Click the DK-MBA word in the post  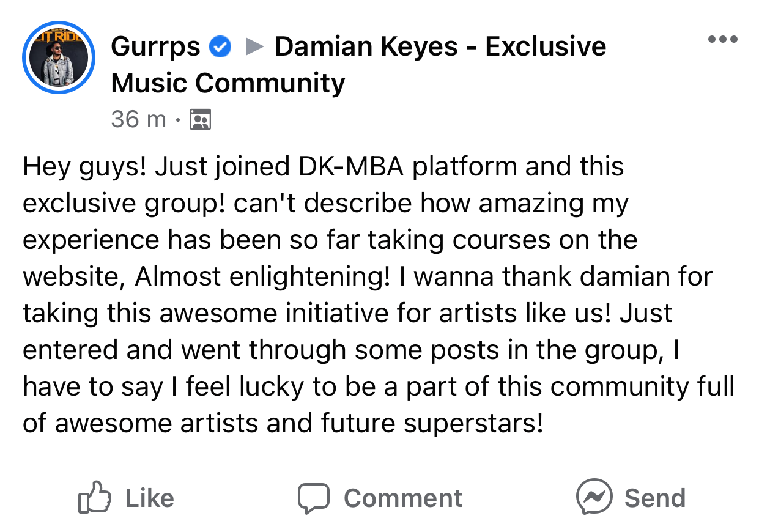[350, 167]
